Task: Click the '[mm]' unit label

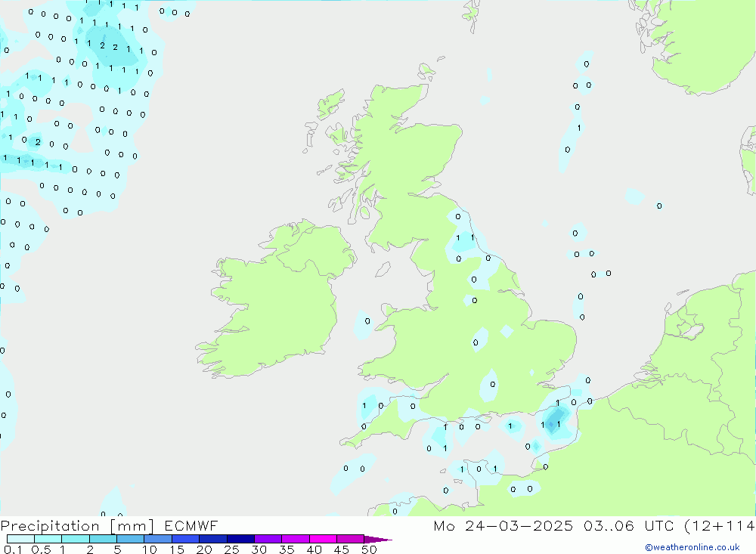Action: 132,526
